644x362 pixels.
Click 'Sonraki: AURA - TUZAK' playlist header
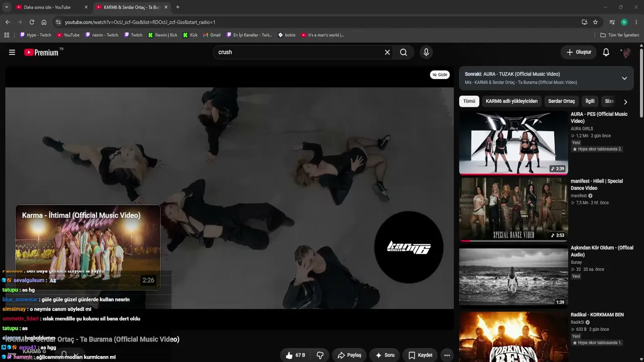point(512,74)
